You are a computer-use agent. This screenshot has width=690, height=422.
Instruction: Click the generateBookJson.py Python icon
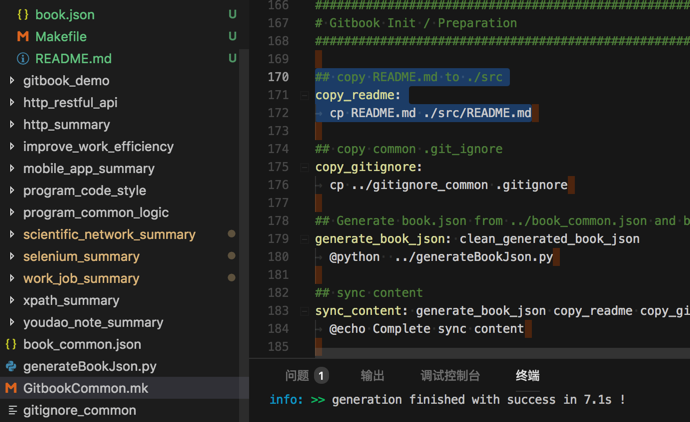[x=11, y=367]
